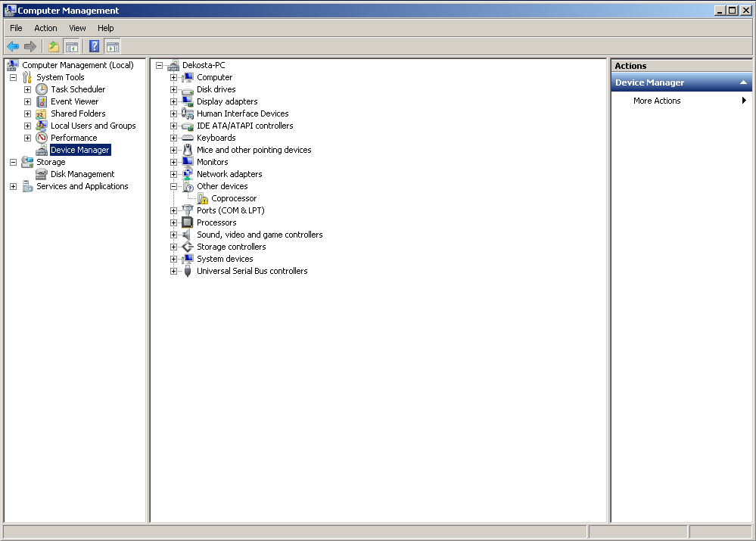Minimize the Computer Management window
The width and height of the screenshot is (756, 541).
(x=720, y=10)
